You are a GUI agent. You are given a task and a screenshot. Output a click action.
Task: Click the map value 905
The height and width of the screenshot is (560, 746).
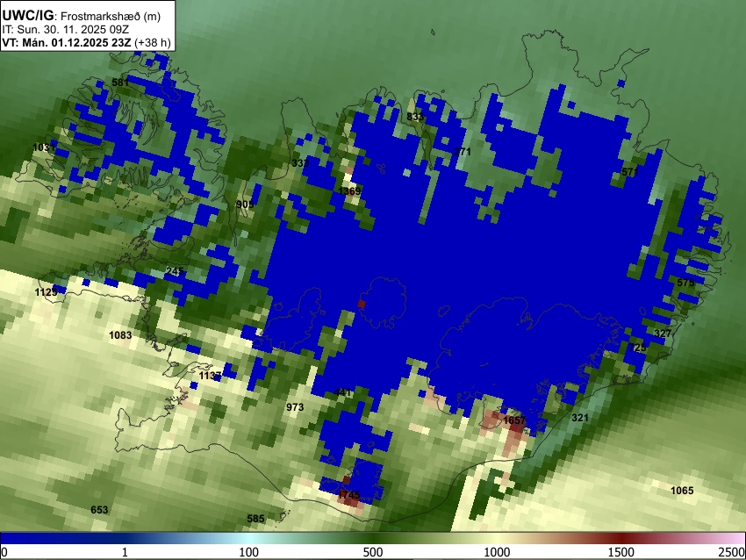coord(245,205)
